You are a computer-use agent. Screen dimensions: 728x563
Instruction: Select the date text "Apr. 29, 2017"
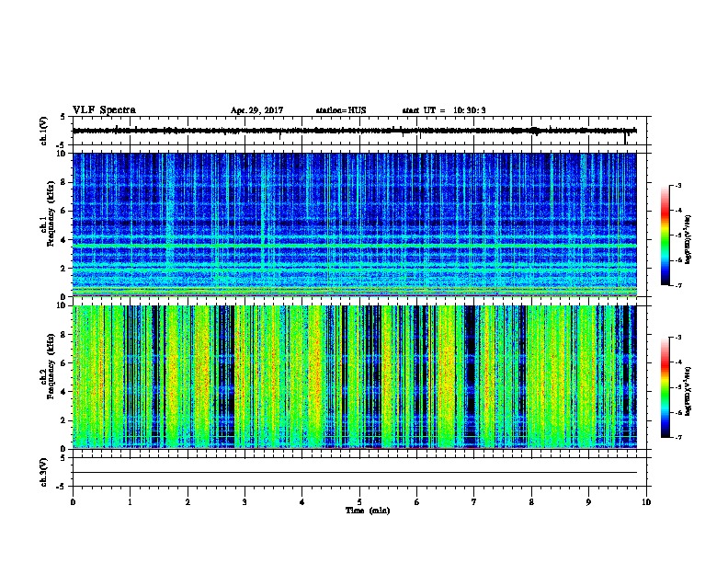pyautogui.click(x=256, y=110)
